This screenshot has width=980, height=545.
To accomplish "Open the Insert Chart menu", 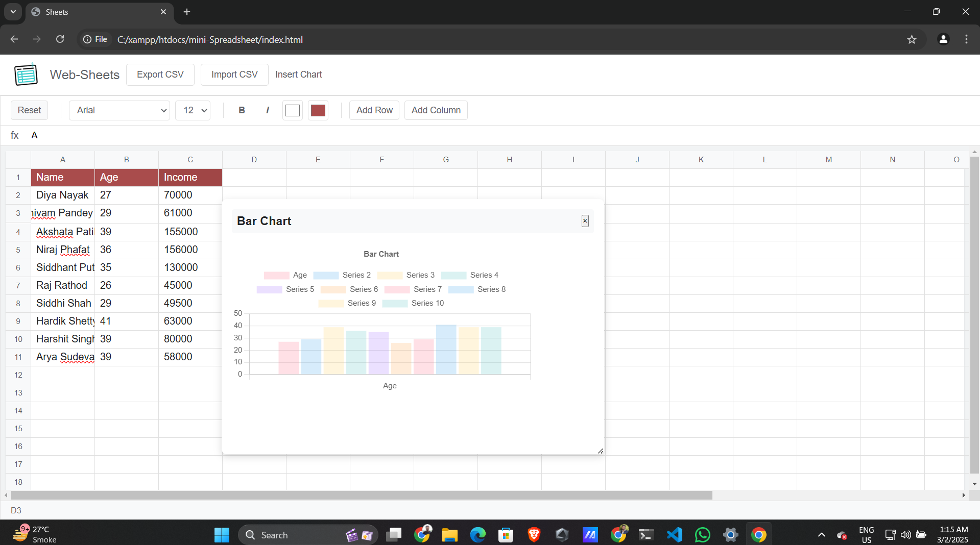I will 298,75.
